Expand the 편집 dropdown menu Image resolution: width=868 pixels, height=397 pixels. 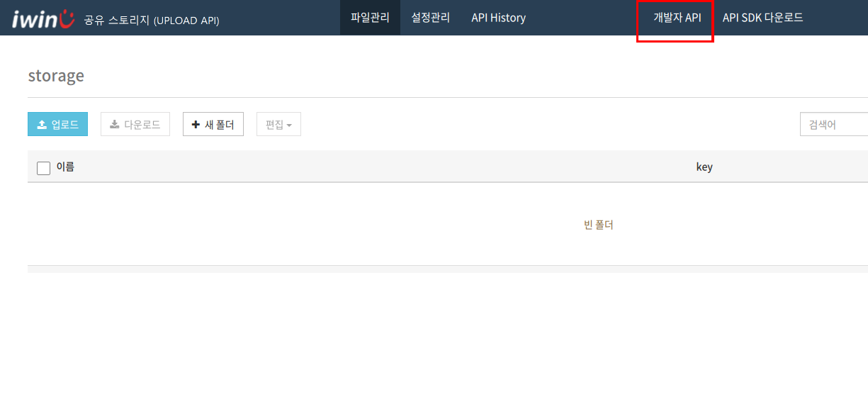(x=278, y=124)
